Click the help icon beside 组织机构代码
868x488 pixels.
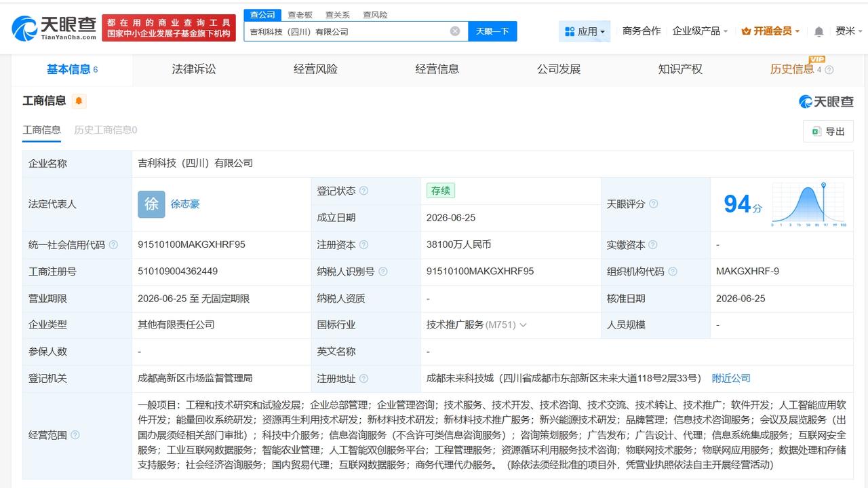click(x=672, y=271)
